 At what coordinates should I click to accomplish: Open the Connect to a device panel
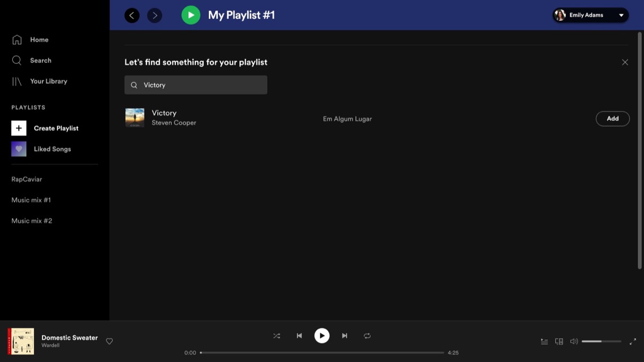559,341
